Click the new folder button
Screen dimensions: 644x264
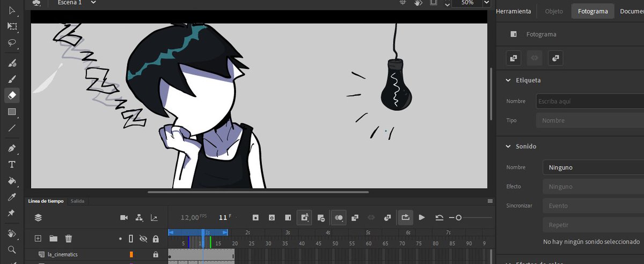coord(53,238)
